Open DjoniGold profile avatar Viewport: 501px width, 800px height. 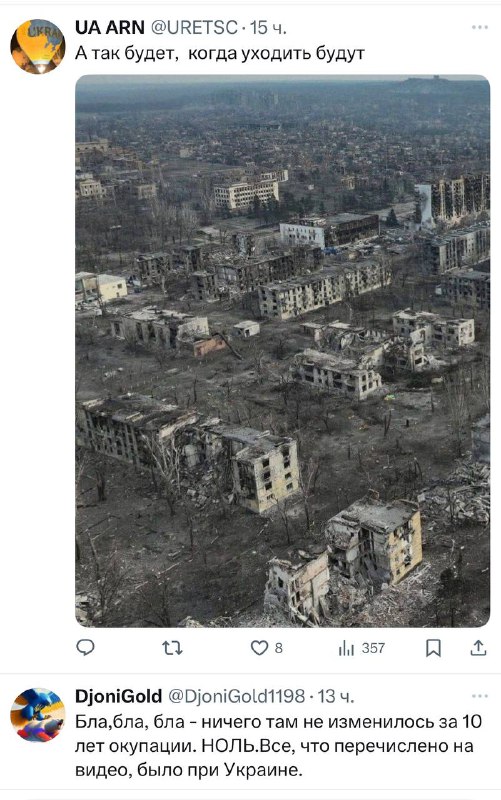point(38,715)
